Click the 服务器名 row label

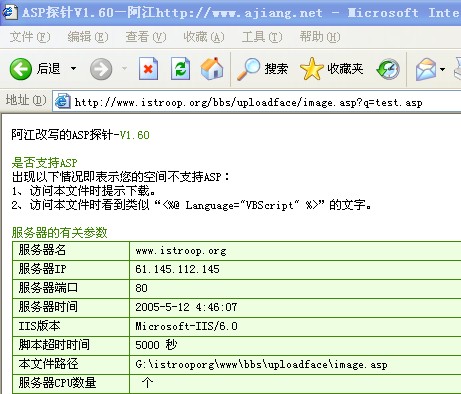[x=42, y=250]
